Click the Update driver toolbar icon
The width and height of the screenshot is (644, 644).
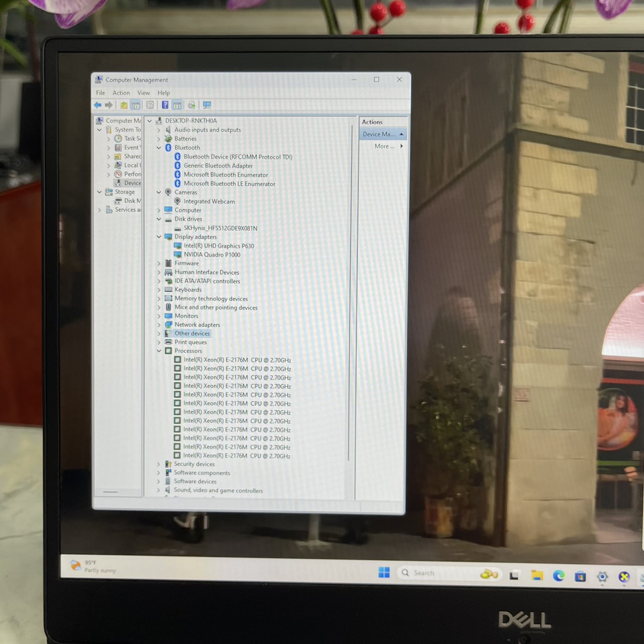click(x=191, y=105)
